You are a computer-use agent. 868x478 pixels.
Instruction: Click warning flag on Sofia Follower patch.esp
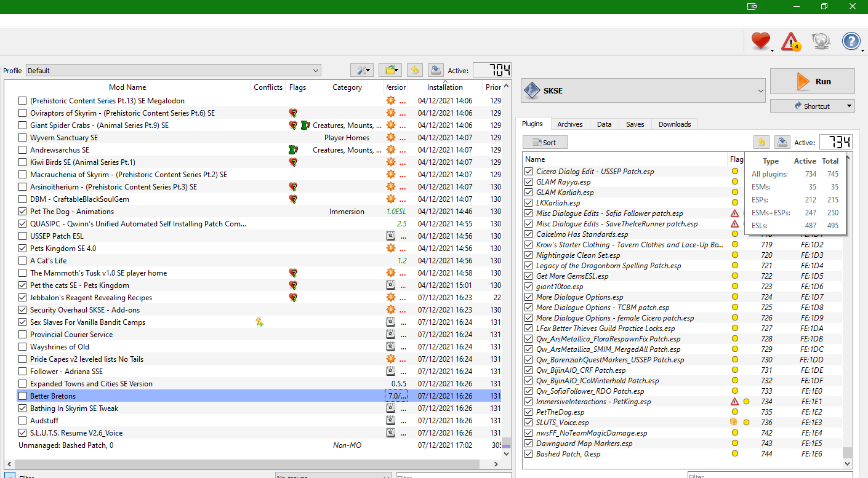click(x=734, y=213)
